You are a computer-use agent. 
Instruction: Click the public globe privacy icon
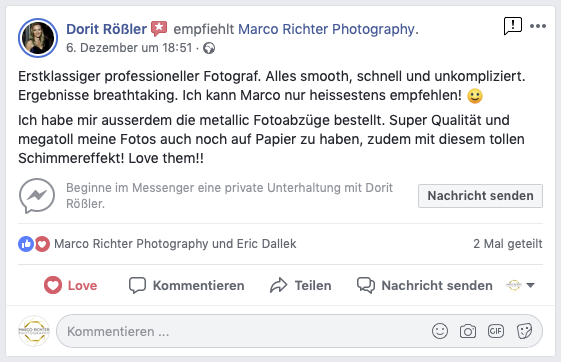(x=209, y=48)
